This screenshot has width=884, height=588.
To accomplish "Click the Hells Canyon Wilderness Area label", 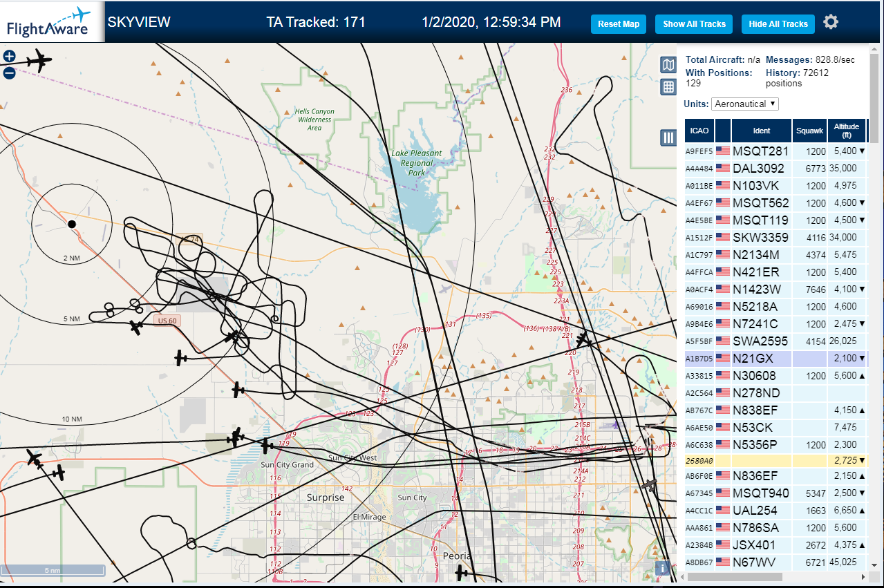I will click(x=314, y=120).
